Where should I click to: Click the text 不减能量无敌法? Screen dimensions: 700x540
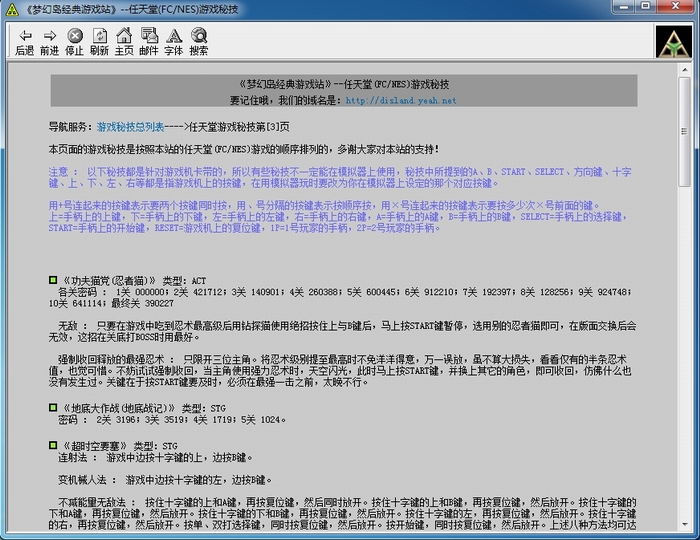pyautogui.click(x=92, y=503)
